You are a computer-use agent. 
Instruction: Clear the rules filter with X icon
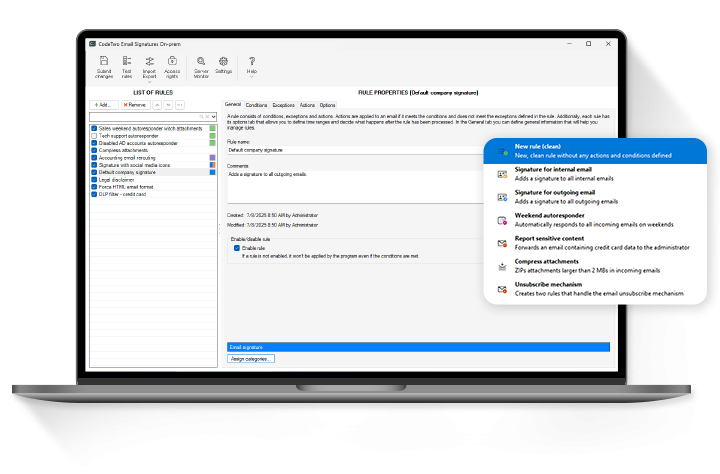[x=207, y=117]
